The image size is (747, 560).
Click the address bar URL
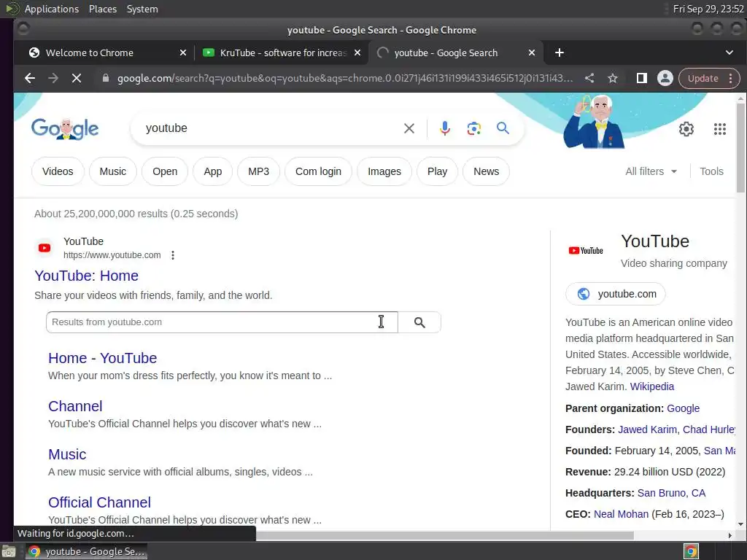coord(345,78)
